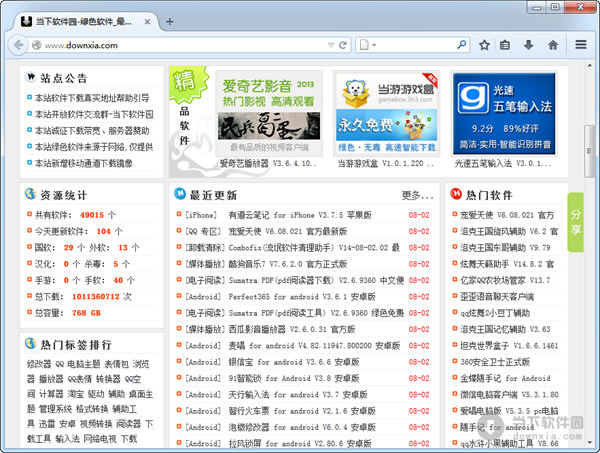Open 酷狗音乐7 V7.6.2.0 官方正式版 entry
Image resolution: width=600 pixels, height=453 pixels.
pos(288,264)
